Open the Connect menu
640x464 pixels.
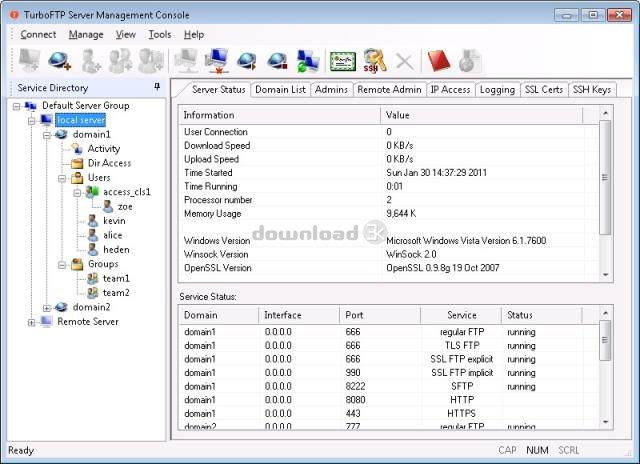pos(38,35)
